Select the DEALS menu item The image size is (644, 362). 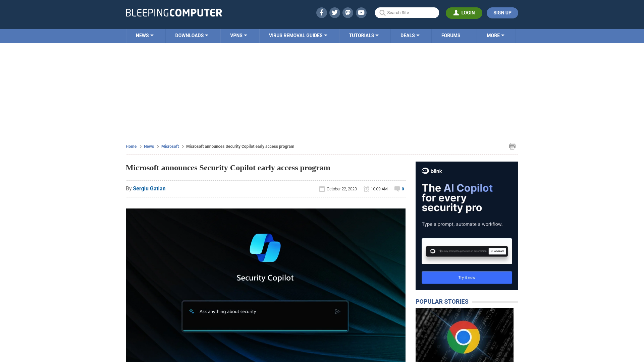410,35
